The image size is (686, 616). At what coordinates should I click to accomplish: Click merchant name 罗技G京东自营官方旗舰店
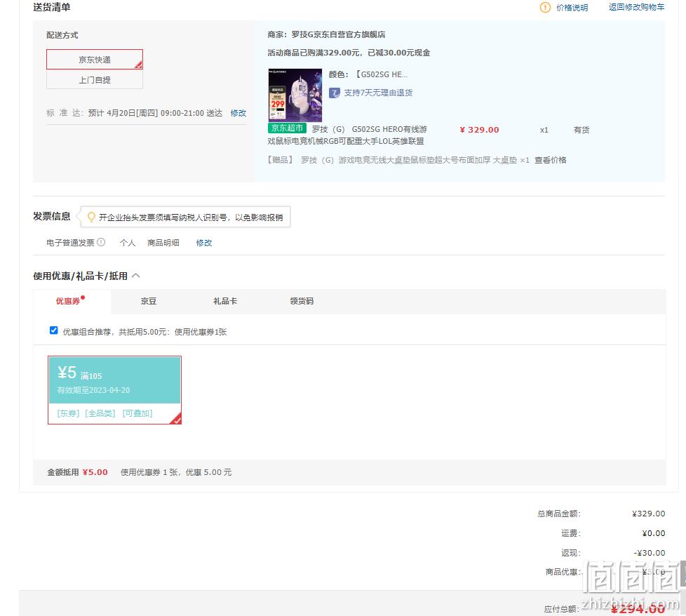click(338, 34)
